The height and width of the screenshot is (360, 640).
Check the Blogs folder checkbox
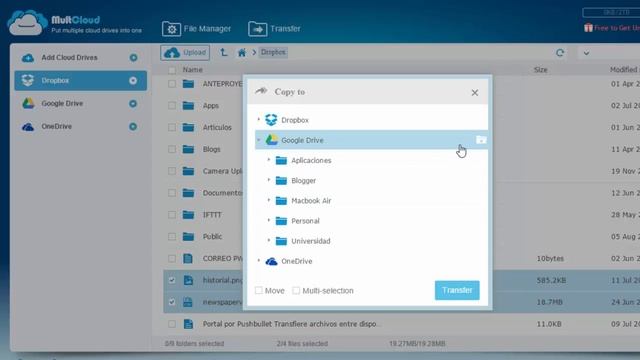[172, 149]
